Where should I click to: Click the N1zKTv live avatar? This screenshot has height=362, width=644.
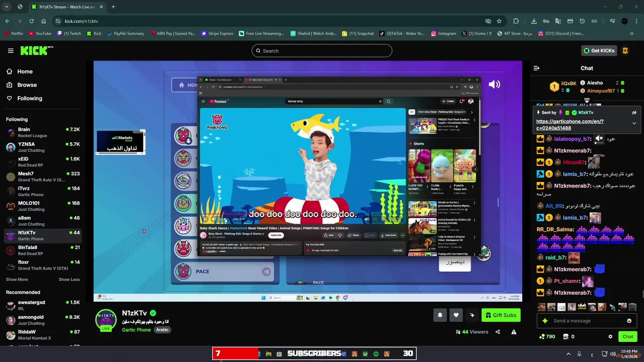coord(106,320)
